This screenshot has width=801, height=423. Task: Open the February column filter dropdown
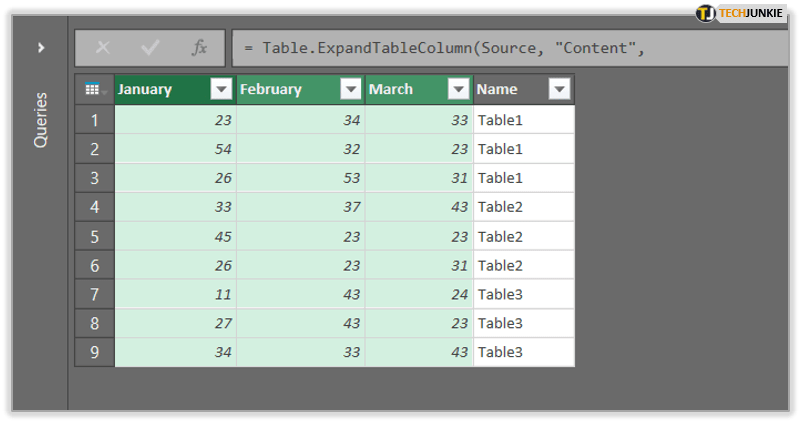350,90
